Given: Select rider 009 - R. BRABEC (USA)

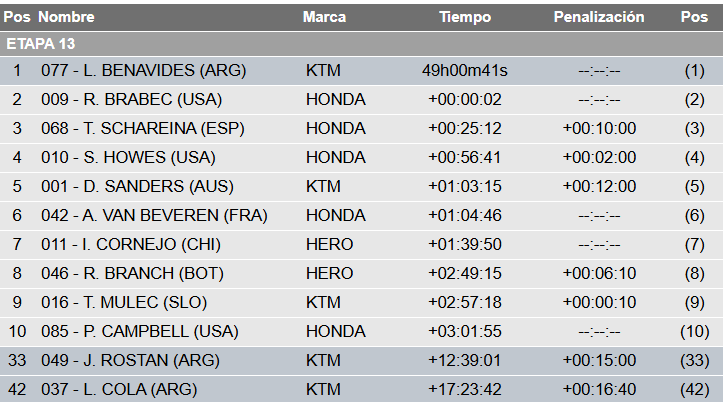Looking at the screenshot, I should [x=131, y=100].
